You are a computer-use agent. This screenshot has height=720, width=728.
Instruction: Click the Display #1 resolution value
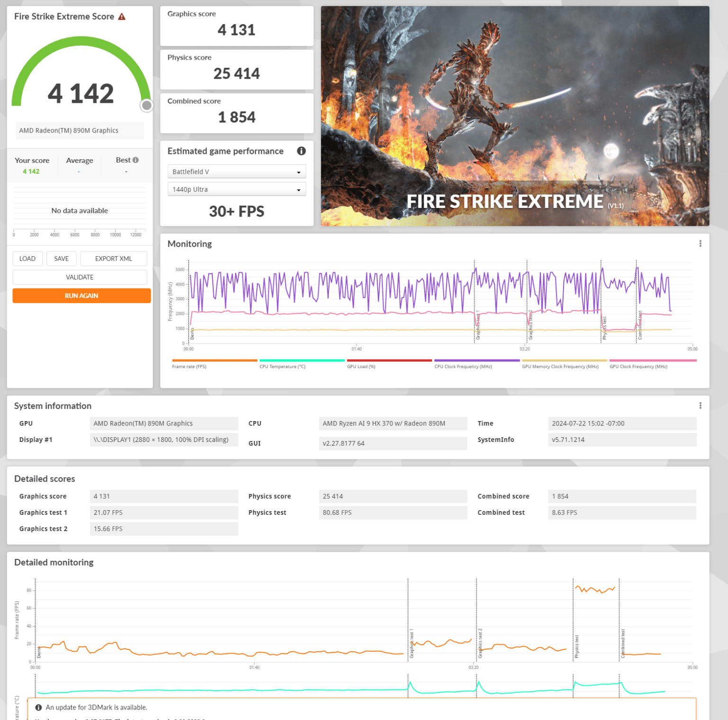coord(164,440)
